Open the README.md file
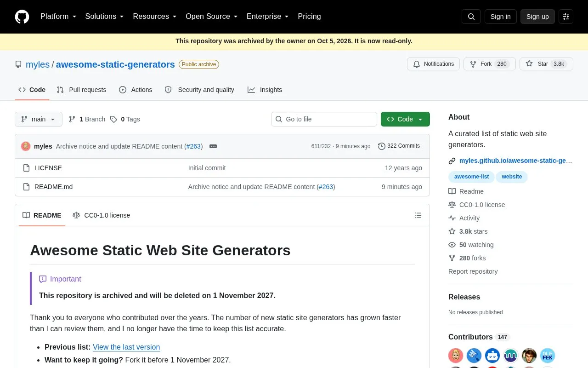 tap(54, 187)
